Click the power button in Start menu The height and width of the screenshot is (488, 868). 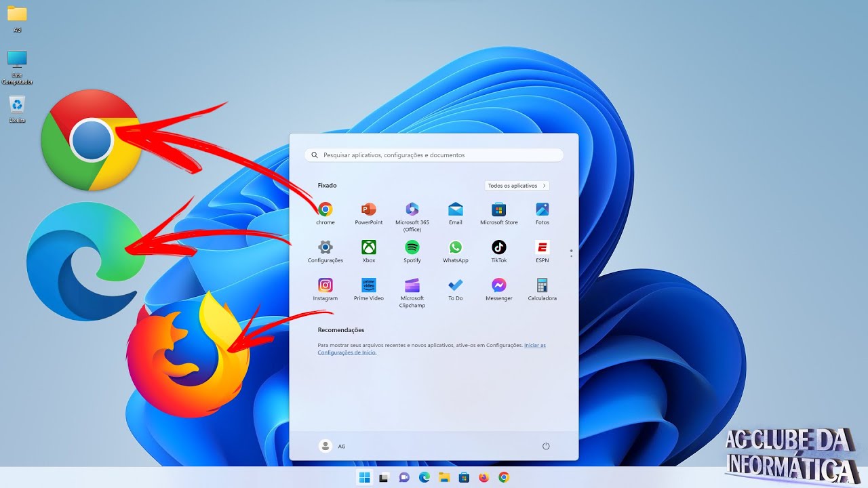pos(546,446)
